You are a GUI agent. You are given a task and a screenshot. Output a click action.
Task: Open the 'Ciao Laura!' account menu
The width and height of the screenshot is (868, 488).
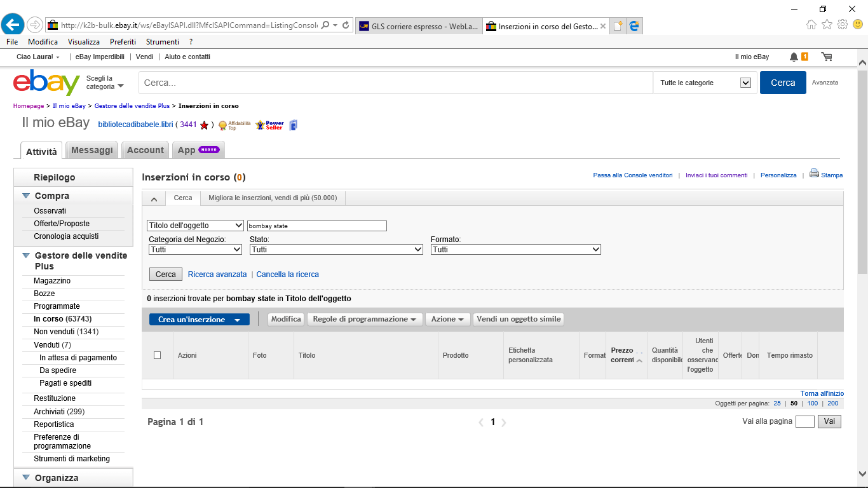[x=38, y=57]
